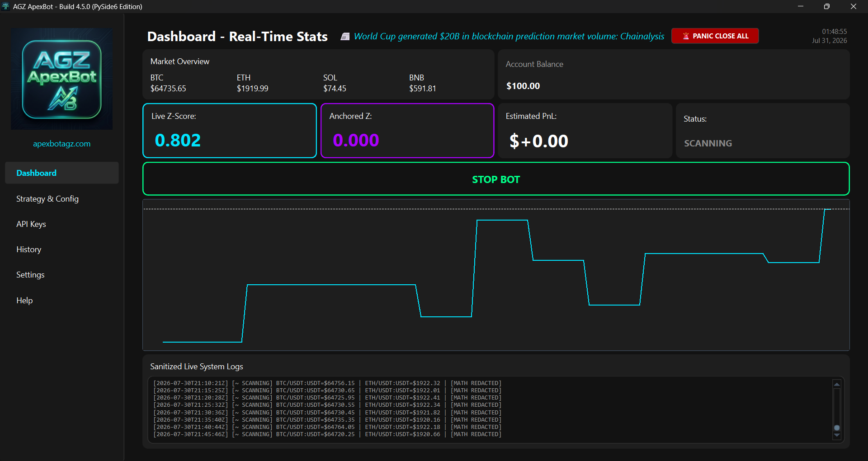Click the clock time 01:48:55
The height and width of the screenshot is (461, 868).
pos(835,32)
